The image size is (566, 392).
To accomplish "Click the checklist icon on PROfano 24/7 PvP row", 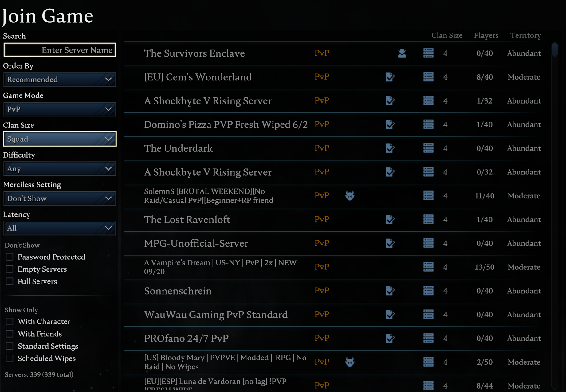I will tap(390, 338).
